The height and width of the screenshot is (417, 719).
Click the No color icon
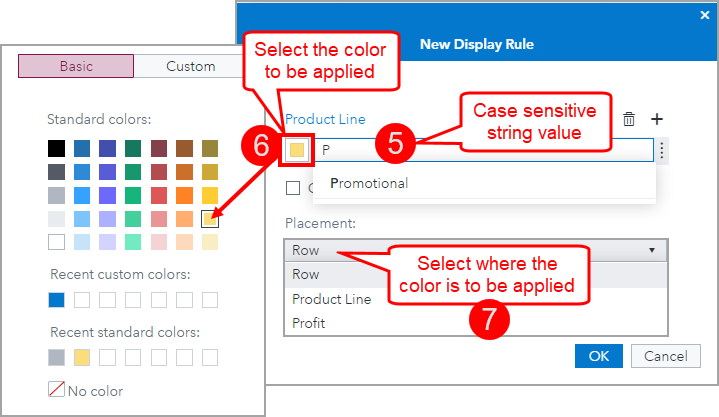point(57,390)
